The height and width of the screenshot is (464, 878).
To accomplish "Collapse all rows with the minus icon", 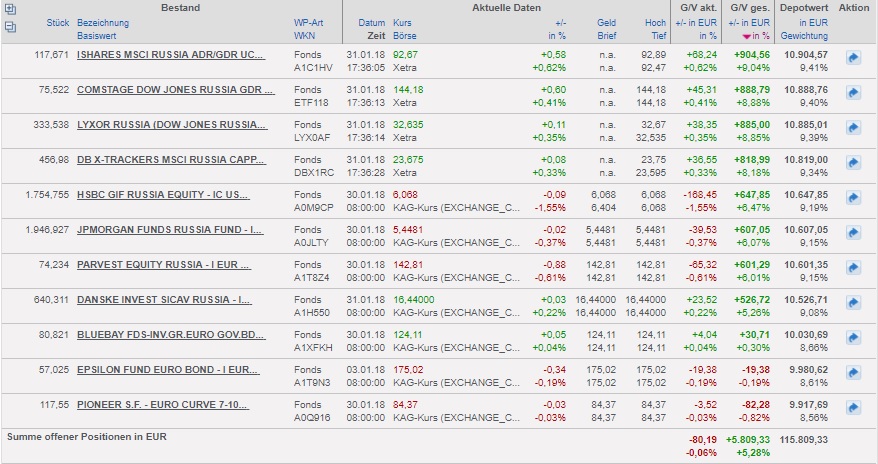I will 10,27.
